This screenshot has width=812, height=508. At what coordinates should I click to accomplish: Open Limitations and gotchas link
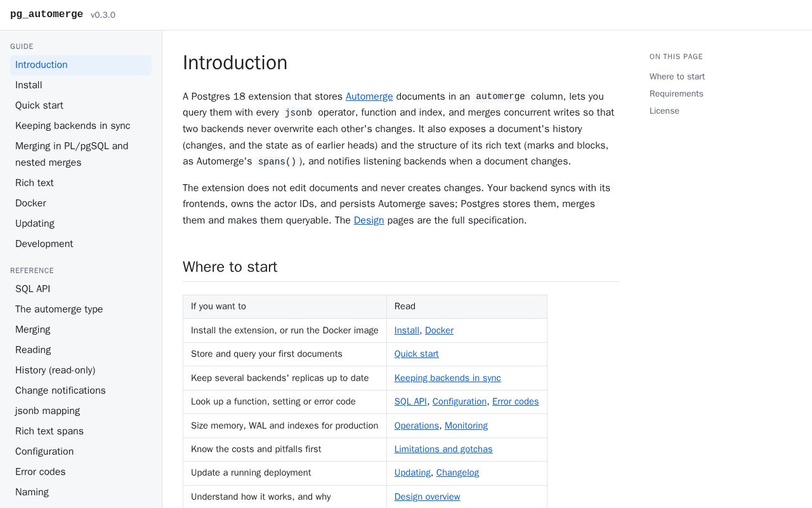tap(443, 449)
